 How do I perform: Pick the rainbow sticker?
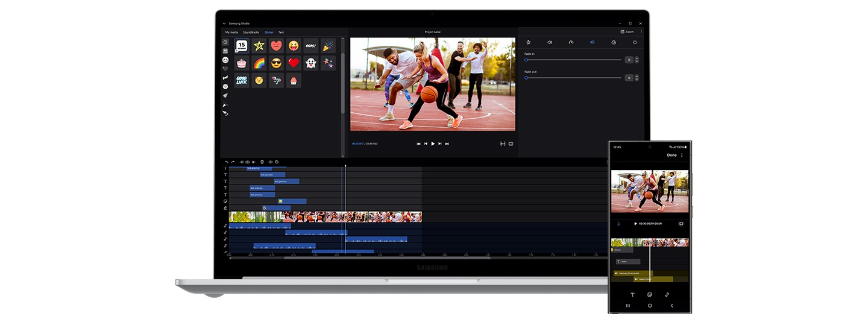(259, 63)
